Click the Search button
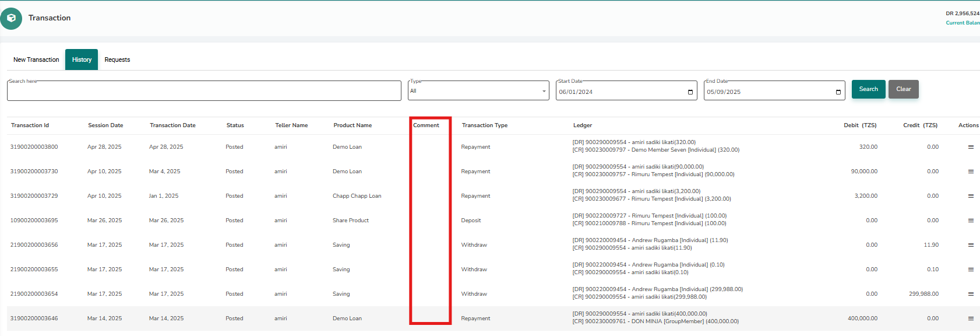The height and width of the screenshot is (336, 980). 868,89
